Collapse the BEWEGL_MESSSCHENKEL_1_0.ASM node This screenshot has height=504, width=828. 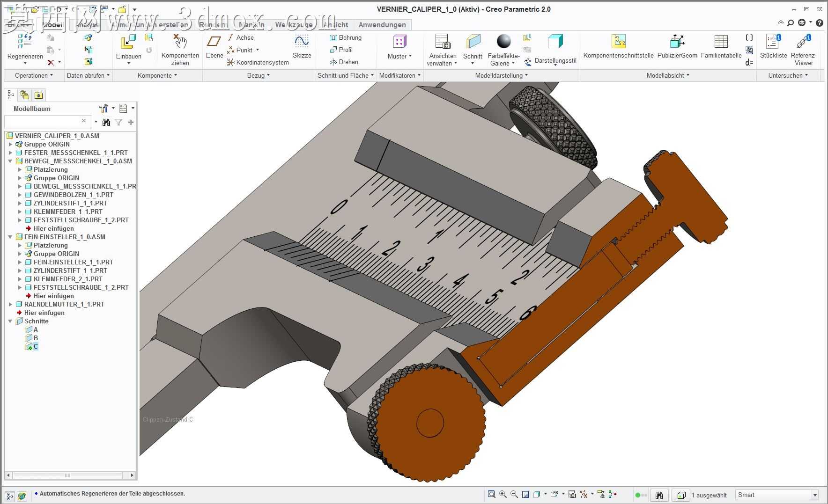[x=10, y=161]
